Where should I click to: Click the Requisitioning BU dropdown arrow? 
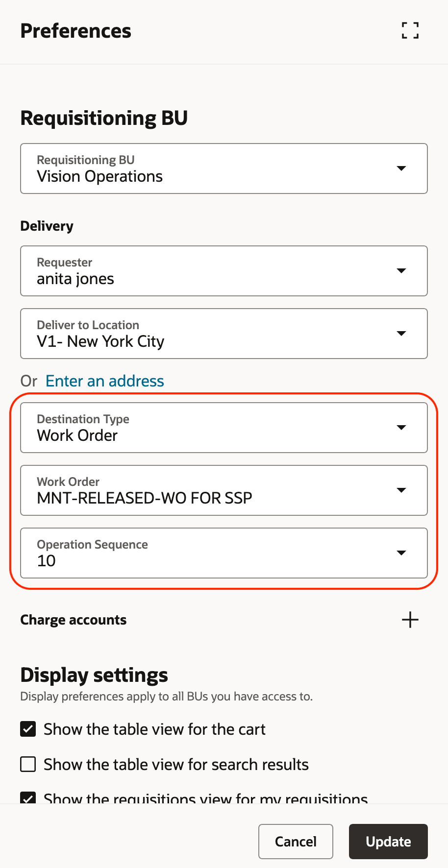401,169
